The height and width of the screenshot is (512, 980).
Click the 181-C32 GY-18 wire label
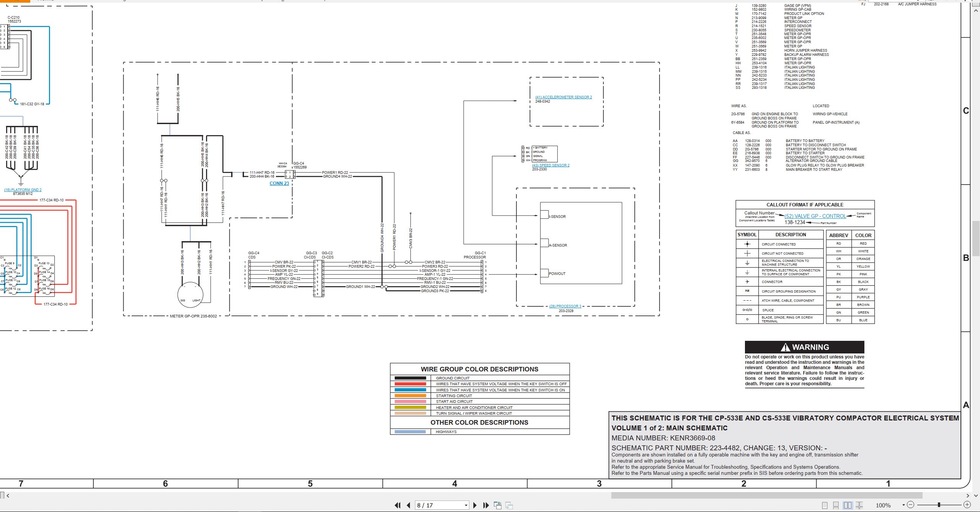[32, 104]
